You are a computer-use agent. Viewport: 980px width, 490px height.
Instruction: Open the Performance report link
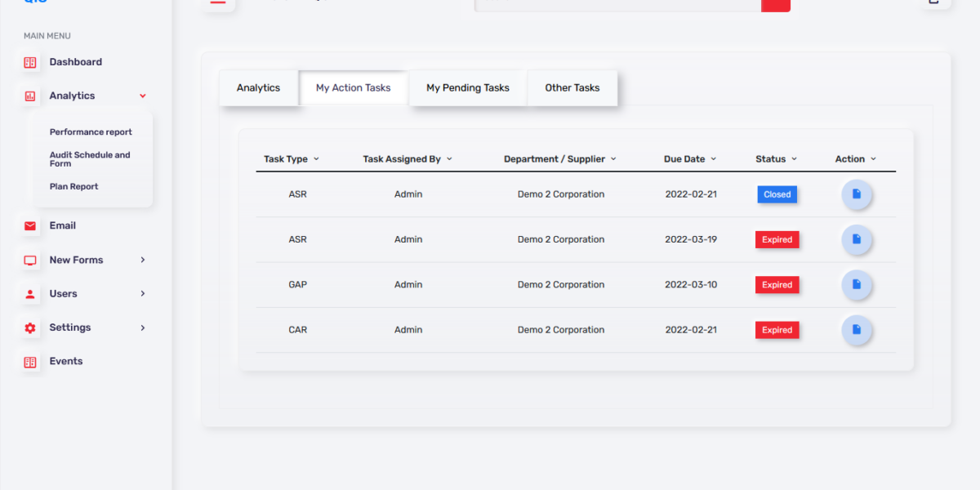91,132
